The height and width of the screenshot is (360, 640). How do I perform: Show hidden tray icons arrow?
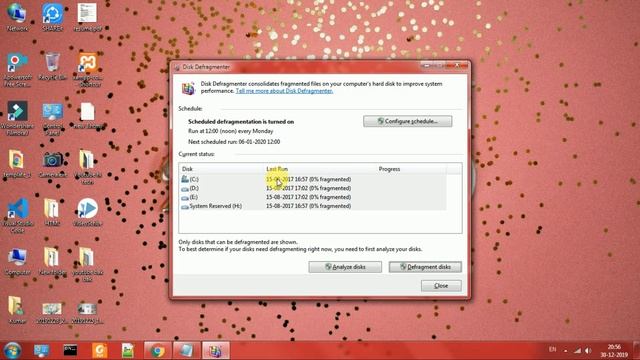pyautogui.click(x=565, y=350)
